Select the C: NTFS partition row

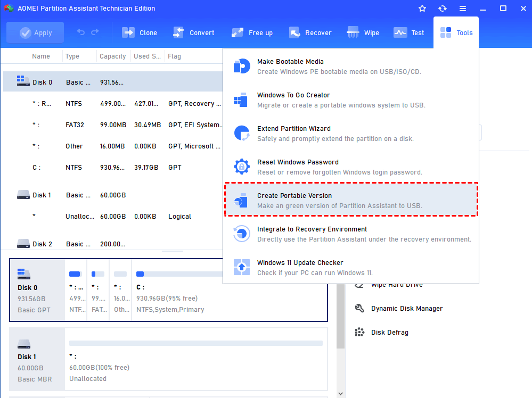click(x=113, y=168)
